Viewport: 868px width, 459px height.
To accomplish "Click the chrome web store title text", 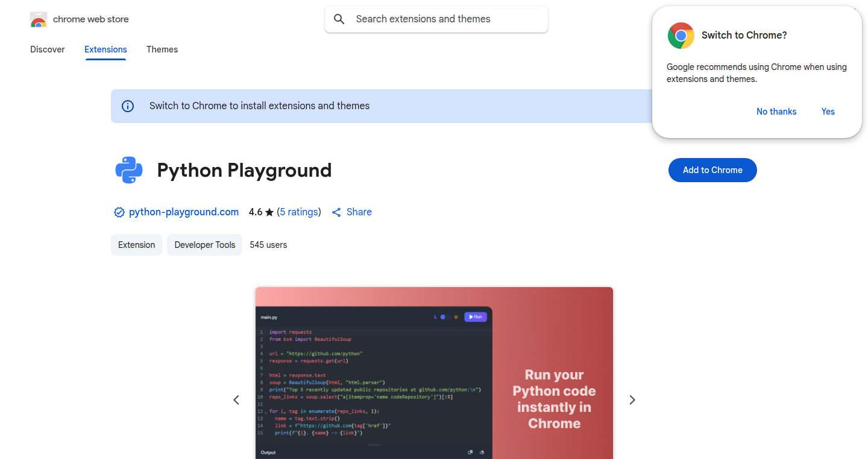I will point(91,19).
